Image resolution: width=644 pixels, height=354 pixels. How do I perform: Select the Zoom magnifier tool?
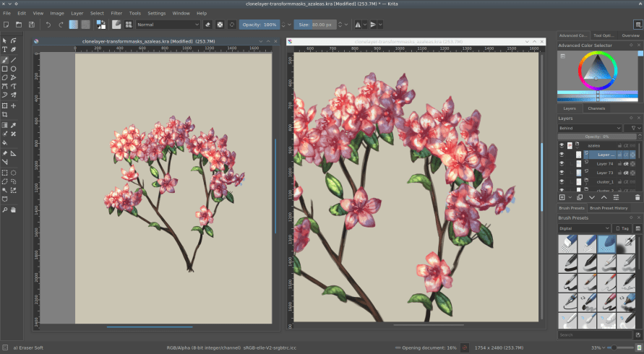coord(4,210)
